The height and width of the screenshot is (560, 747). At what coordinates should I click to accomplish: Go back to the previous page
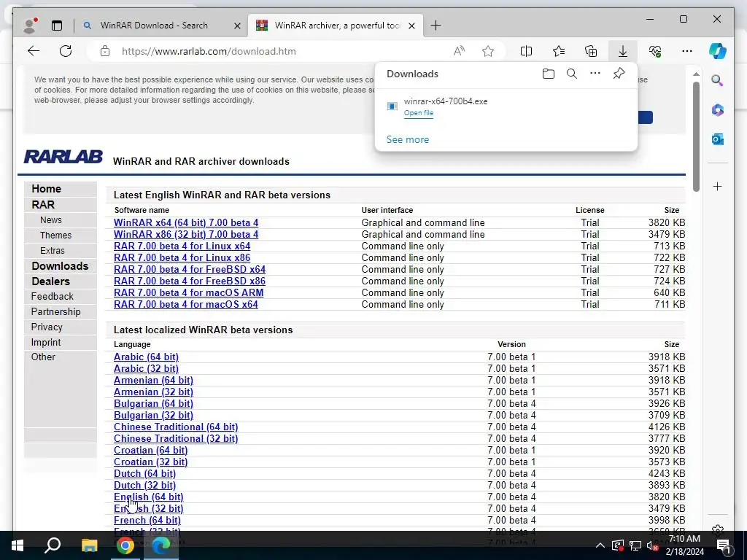(34, 51)
